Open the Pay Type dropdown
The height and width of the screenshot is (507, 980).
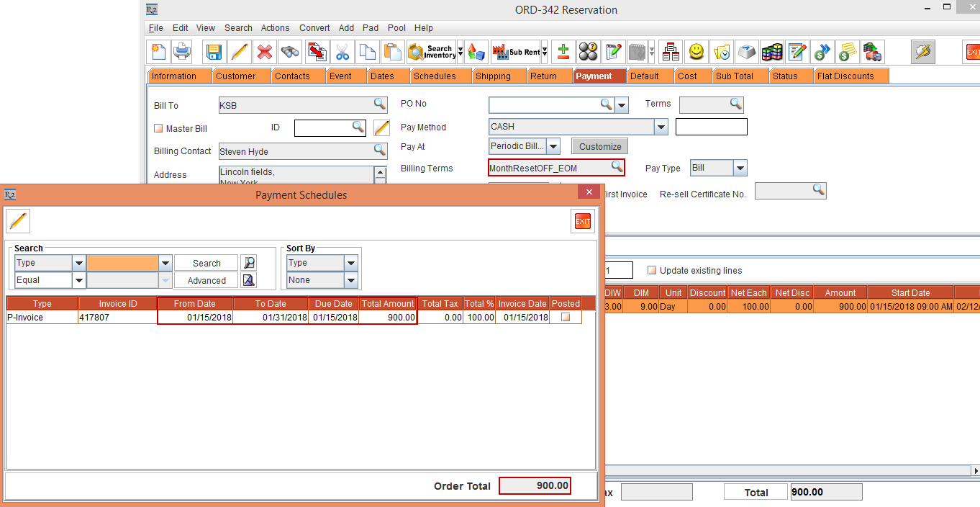[x=740, y=169]
